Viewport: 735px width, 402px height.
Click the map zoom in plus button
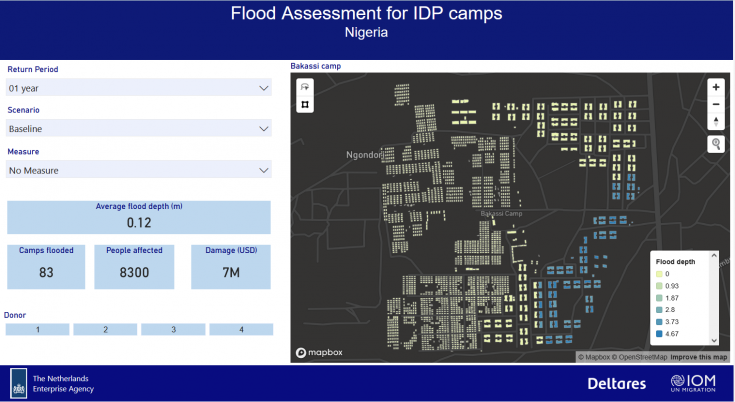(x=716, y=87)
